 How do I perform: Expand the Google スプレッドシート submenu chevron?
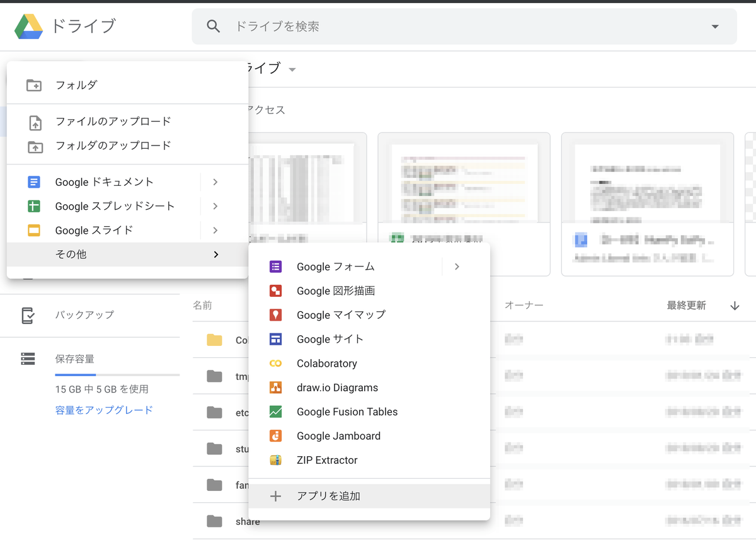pos(215,206)
